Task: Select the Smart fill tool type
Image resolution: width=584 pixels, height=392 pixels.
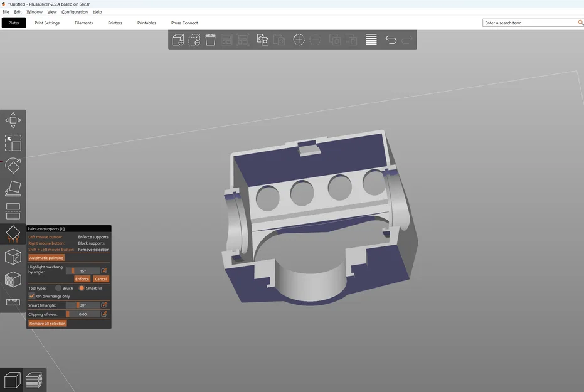Action: point(82,288)
